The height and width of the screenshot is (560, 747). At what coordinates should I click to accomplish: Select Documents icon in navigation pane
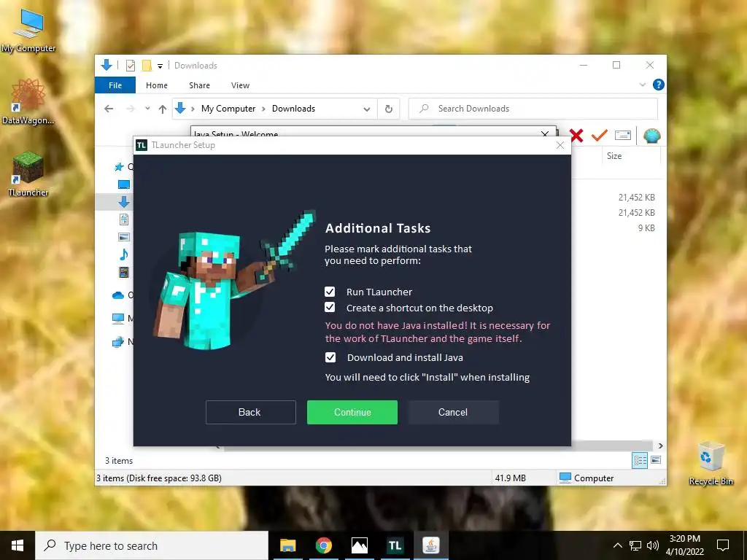124,219
